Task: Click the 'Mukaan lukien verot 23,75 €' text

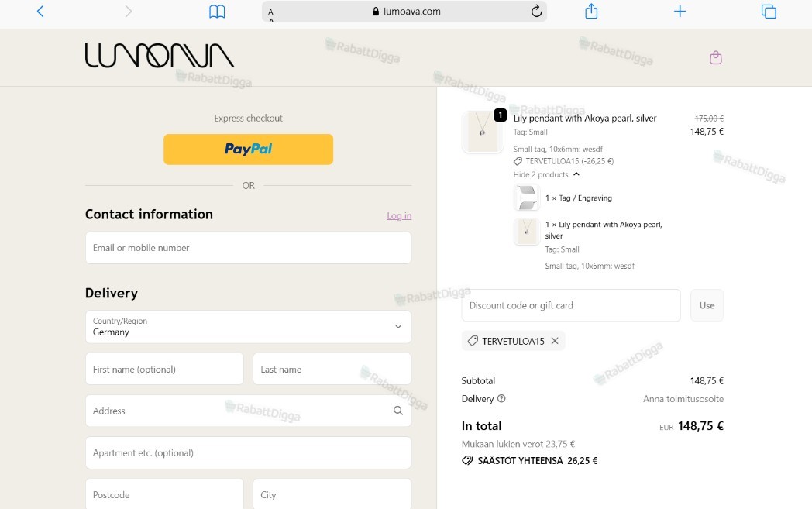Action: (x=518, y=444)
